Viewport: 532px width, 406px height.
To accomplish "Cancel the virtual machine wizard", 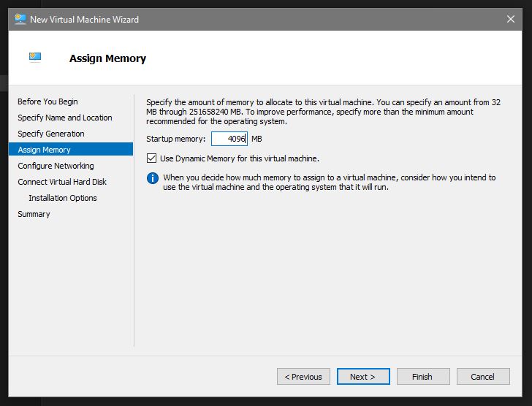I will [x=482, y=377].
